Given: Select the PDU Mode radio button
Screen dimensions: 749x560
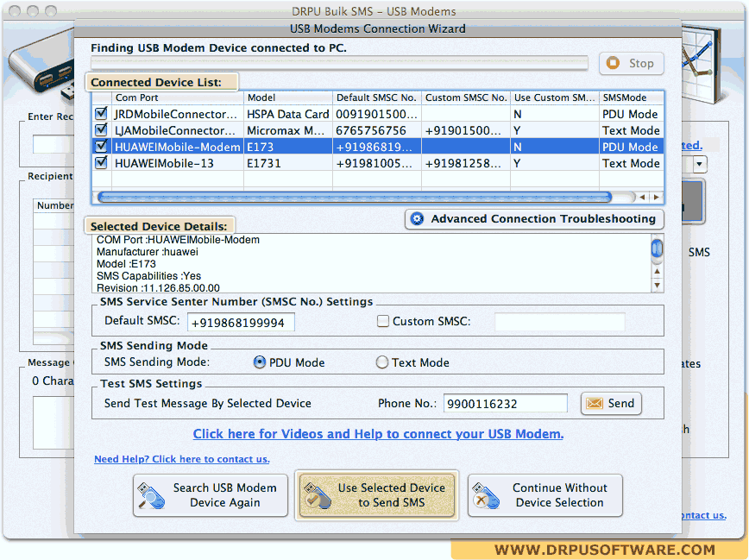Looking at the screenshot, I should pos(260,362).
